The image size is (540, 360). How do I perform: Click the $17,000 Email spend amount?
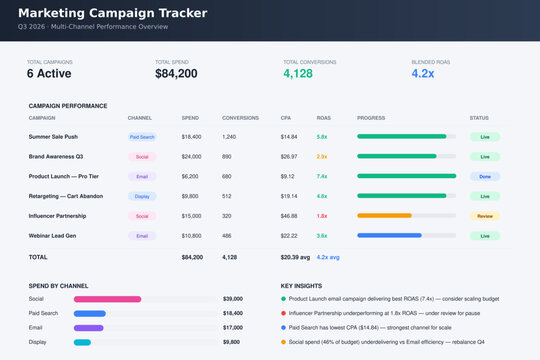(x=233, y=328)
